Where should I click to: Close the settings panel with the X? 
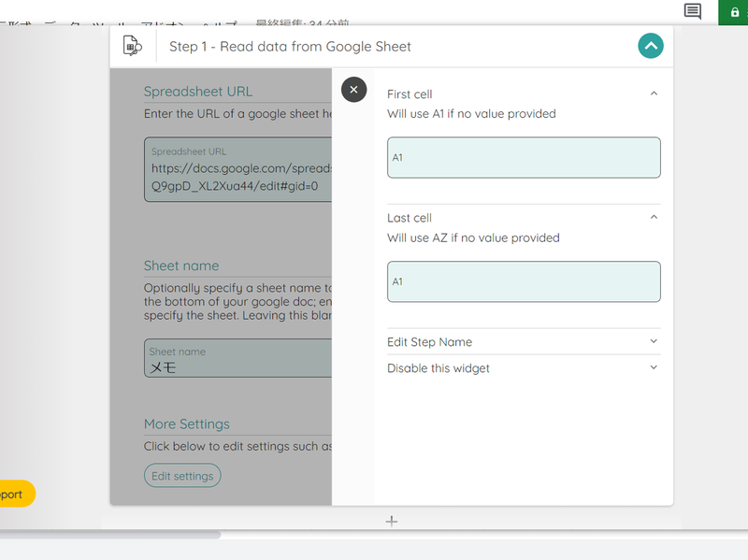click(x=353, y=90)
